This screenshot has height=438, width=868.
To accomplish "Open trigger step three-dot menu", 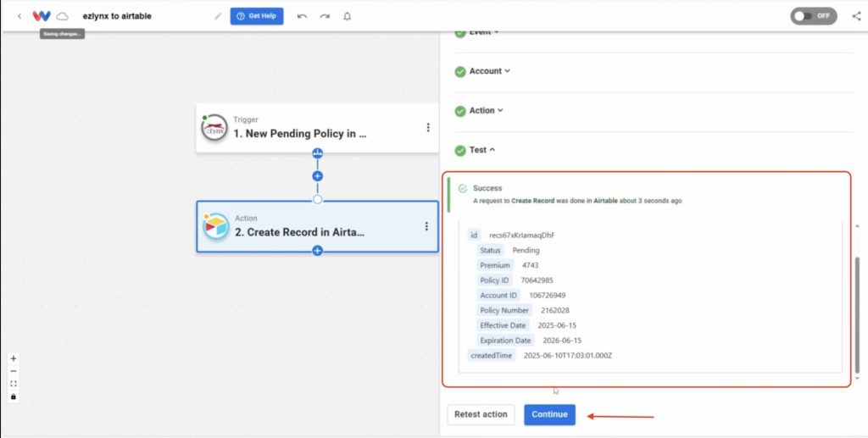I will coord(428,128).
